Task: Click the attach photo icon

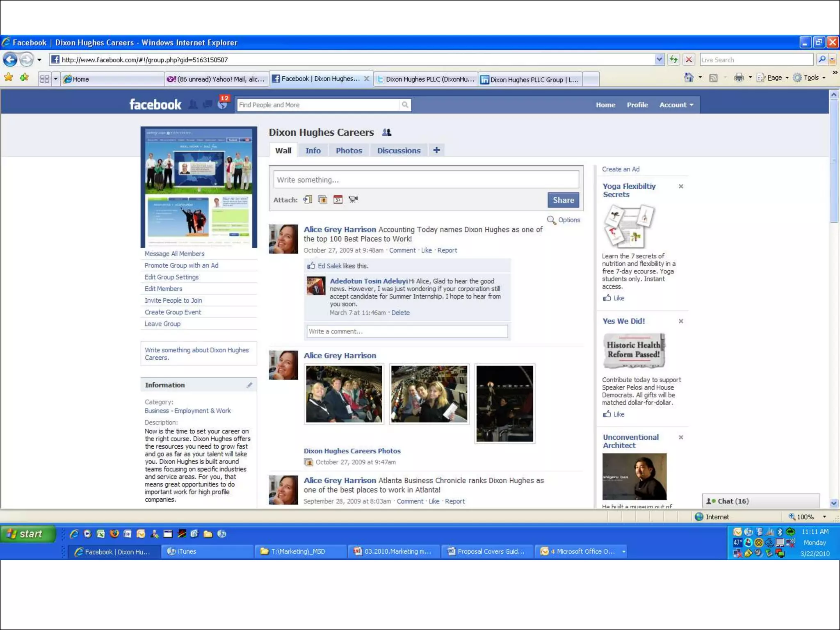Action: point(323,200)
